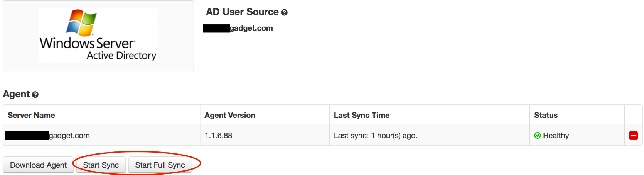Click the help icon next to Agent heading
The image size is (644, 175).
(35, 95)
